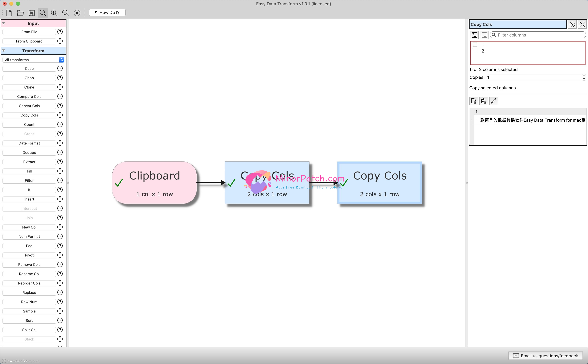Image resolution: width=588 pixels, height=364 pixels.
Task: Click the Insert transform button
Action: (x=29, y=199)
